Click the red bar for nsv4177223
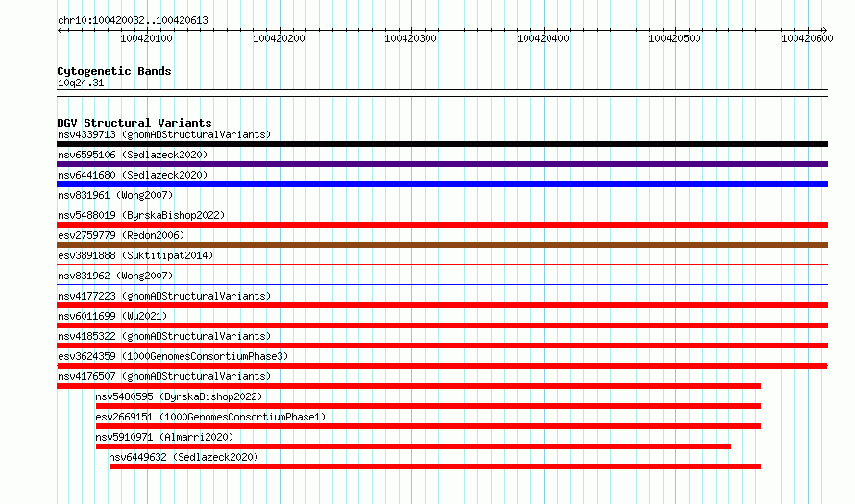The height and width of the screenshot is (504, 855). (x=442, y=305)
